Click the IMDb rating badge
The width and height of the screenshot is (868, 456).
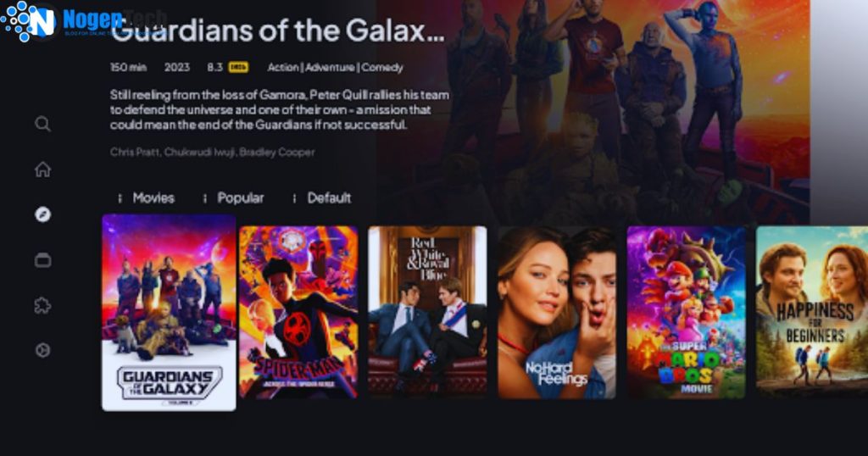coord(238,68)
